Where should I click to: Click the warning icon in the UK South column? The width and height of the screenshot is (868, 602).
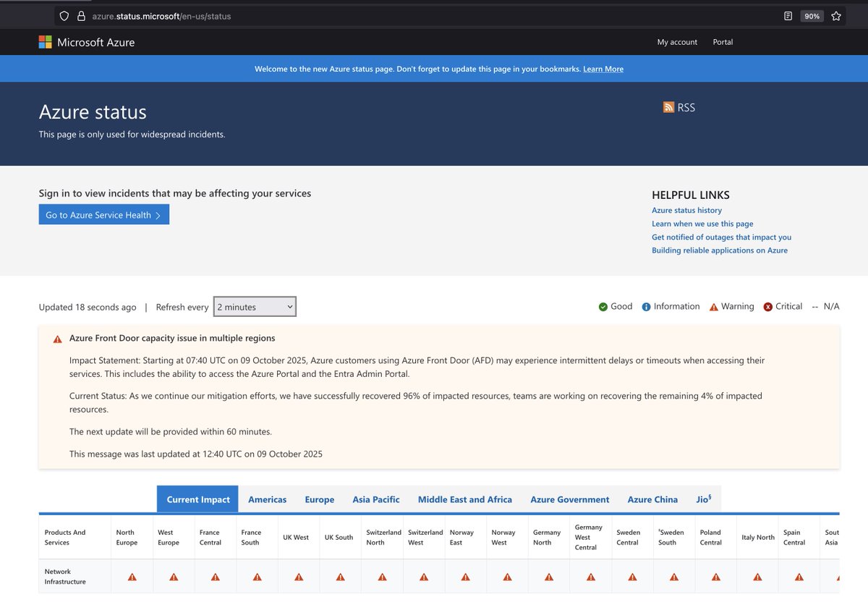[340, 577]
